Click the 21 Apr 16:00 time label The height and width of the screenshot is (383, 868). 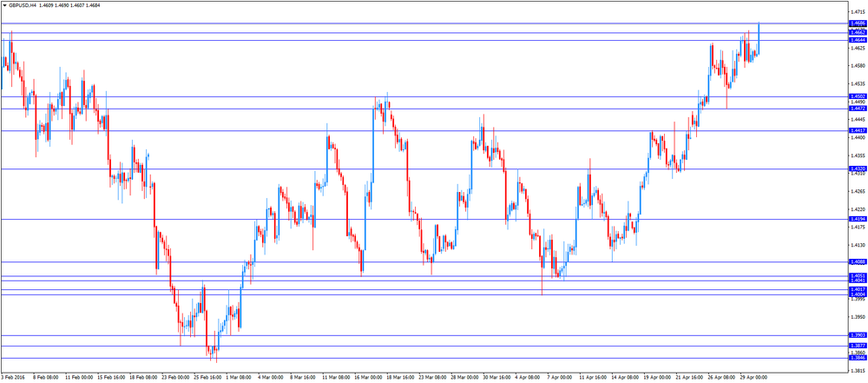click(x=689, y=378)
